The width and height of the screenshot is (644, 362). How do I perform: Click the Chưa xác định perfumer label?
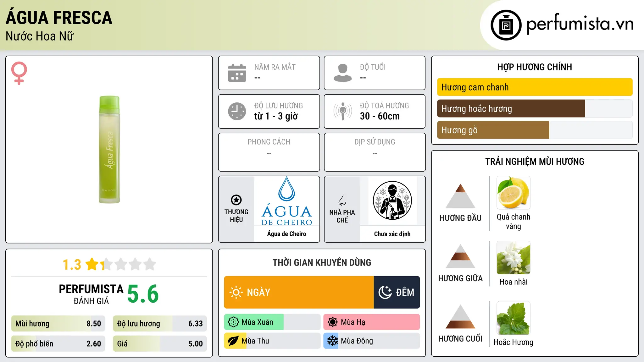[x=392, y=234]
